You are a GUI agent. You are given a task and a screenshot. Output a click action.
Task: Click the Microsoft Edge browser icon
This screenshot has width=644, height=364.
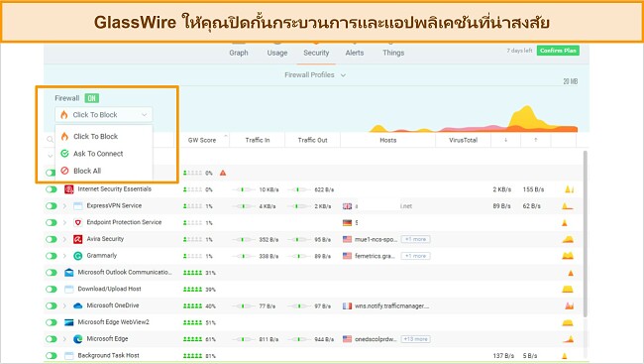pos(78,339)
